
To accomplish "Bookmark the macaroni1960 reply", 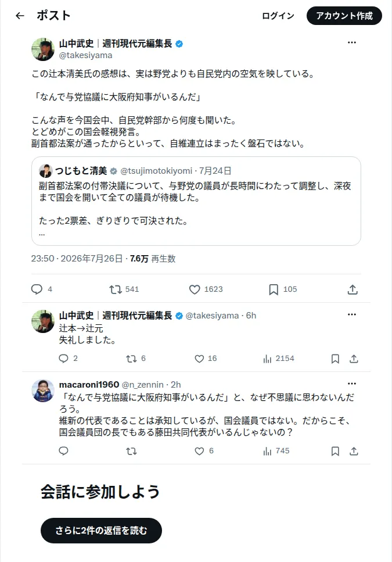I will click(335, 451).
